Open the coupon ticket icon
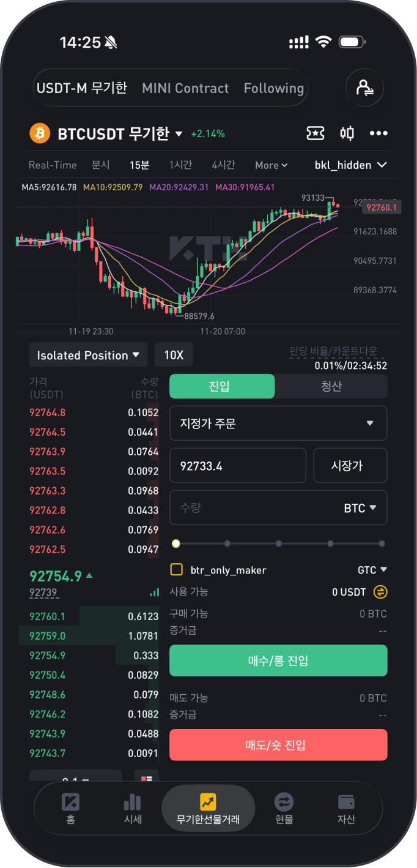The width and height of the screenshot is (417, 868). click(315, 133)
